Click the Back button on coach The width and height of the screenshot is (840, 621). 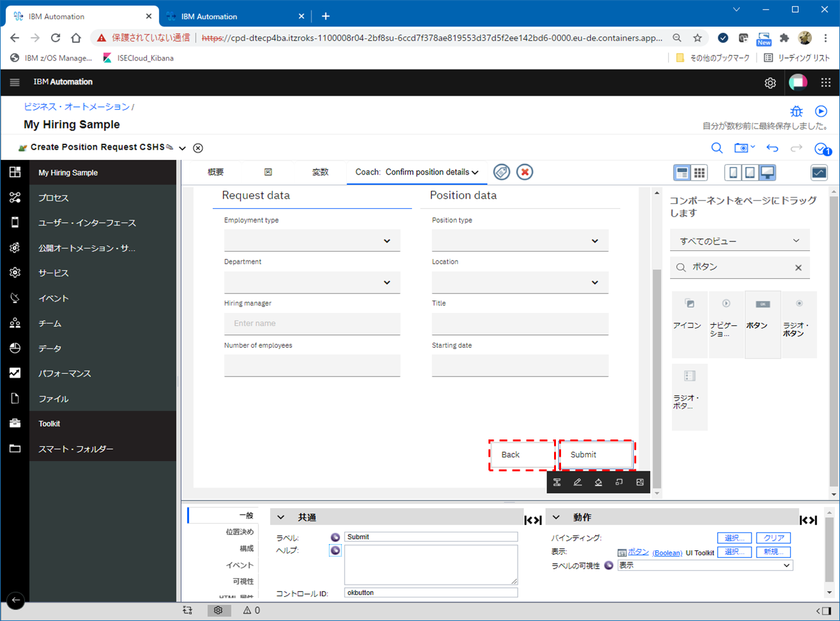(x=522, y=455)
